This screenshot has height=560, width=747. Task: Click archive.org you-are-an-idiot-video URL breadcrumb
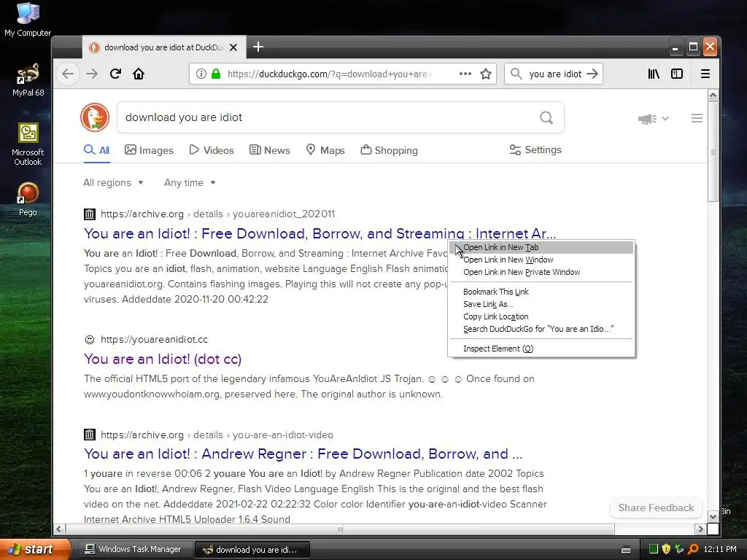click(217, 435)
